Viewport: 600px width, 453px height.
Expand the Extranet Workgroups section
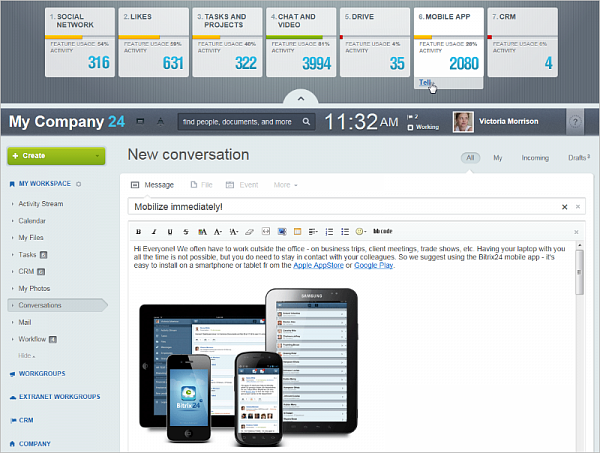60,397
